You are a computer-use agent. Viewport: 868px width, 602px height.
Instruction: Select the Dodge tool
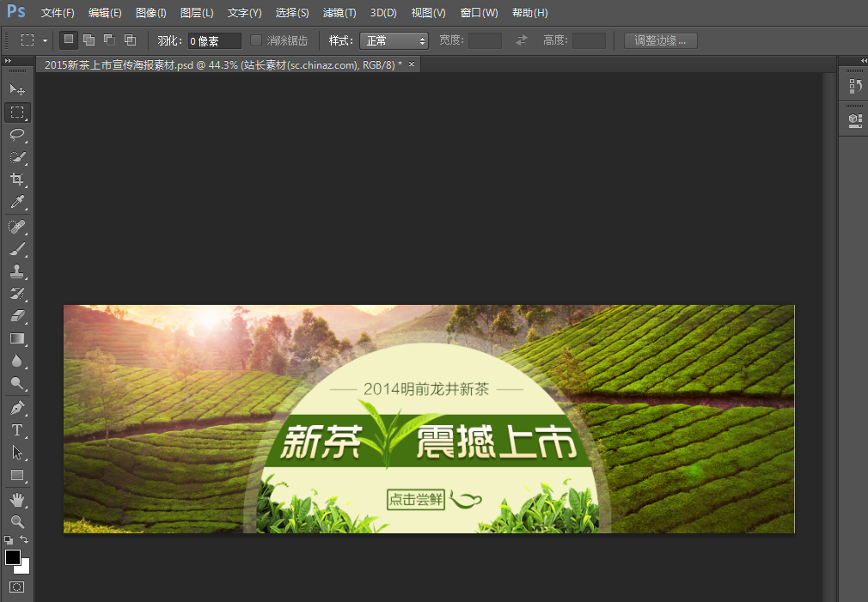(x=17, y=384)
